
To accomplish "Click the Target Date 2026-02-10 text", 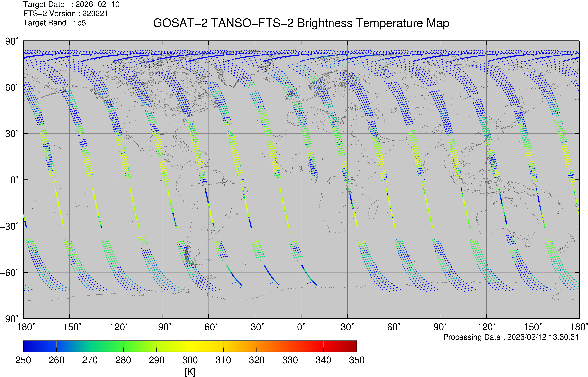I will 71,4.
